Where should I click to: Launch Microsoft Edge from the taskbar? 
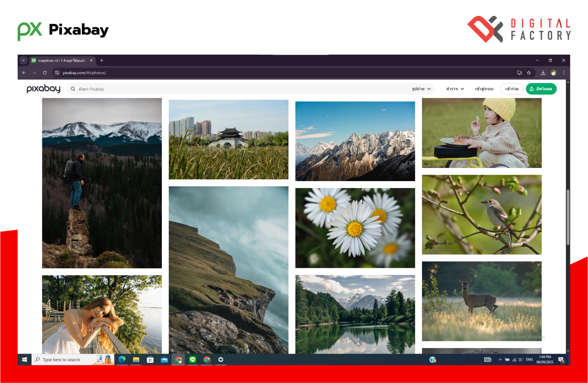[x=122, y=359]
